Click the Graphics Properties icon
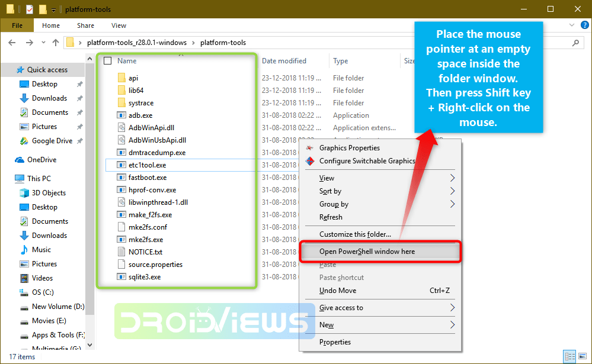This screenshot has width=592, height=364. point(310,148)
